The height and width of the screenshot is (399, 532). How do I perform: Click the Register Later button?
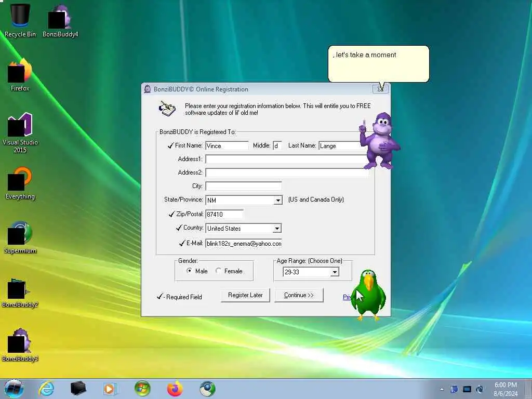245,295
